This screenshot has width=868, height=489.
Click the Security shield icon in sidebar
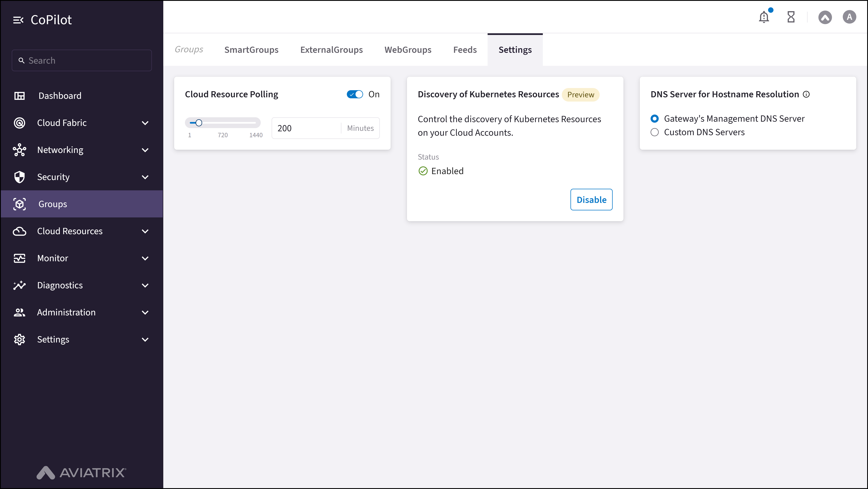(19, 177)
